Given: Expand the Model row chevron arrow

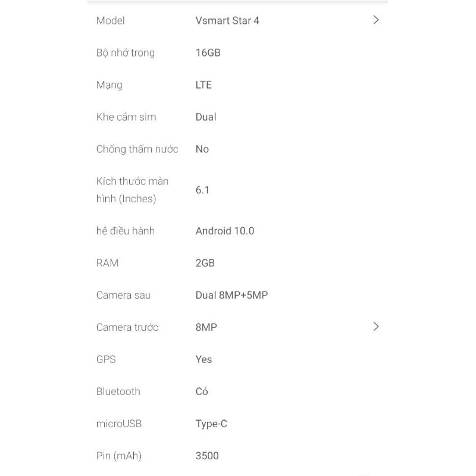Looking at the screenshot, I should click(x=375, y=20).
